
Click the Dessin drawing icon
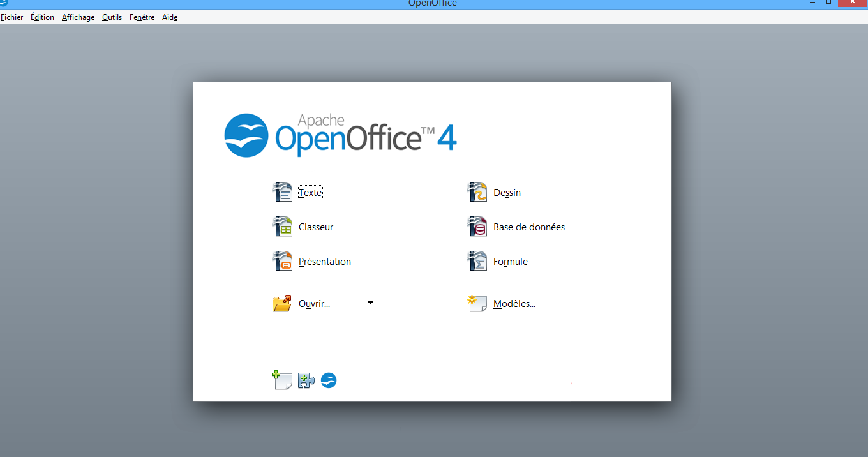pos(477,192)
